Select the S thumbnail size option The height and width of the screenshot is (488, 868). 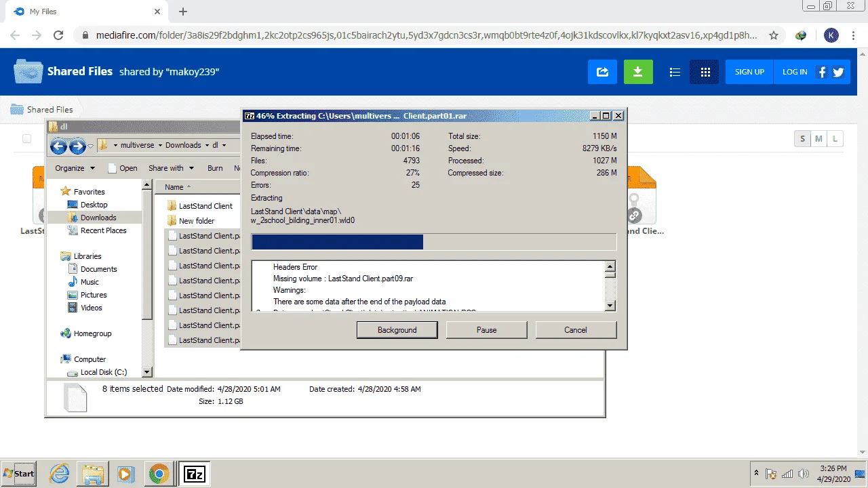pos(803,139)
